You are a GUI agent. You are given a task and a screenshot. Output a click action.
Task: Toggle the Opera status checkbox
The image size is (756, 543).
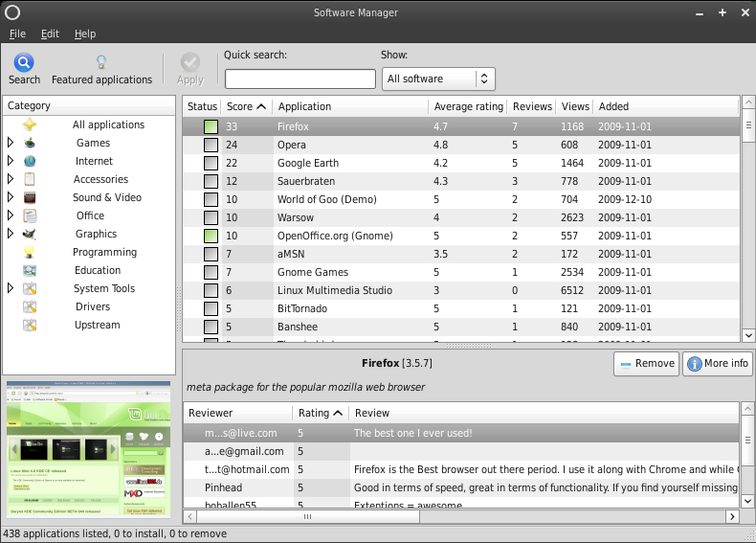211,145
